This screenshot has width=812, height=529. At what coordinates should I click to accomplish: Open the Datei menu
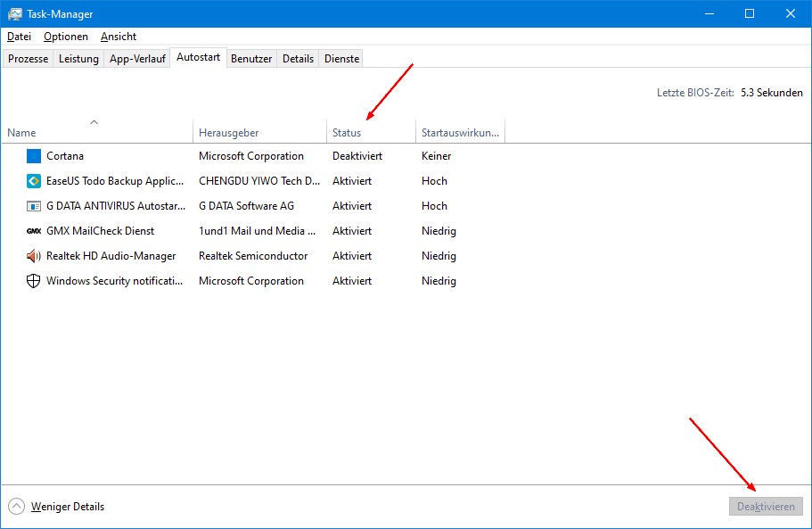click(x=19, y=37)
